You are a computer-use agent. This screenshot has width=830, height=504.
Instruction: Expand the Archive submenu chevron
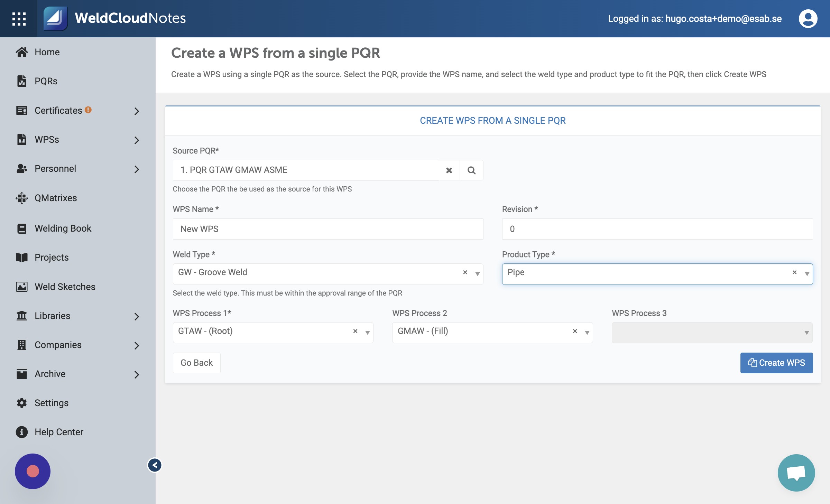(137, 374)
